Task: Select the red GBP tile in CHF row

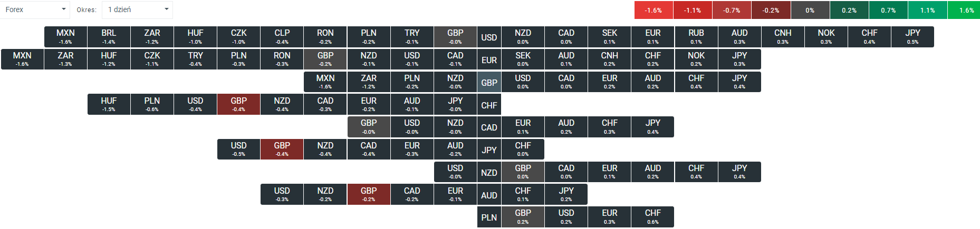Action: tap(238, 104)
